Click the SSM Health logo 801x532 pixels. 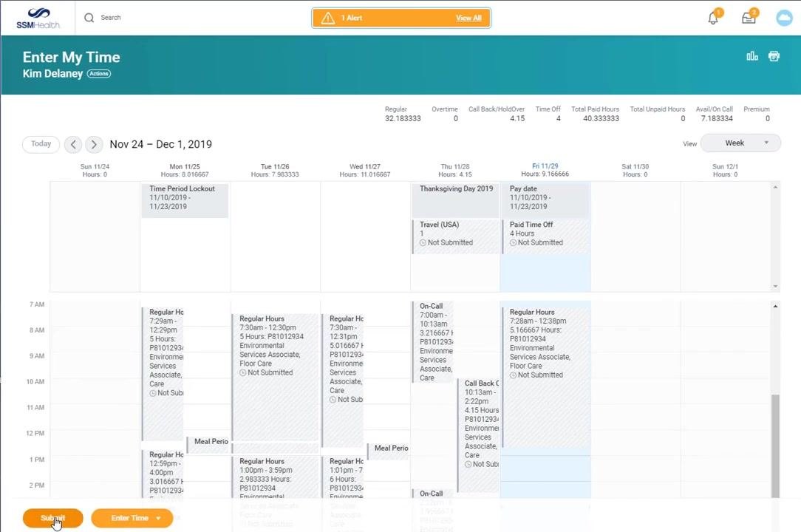pos(38,18)
